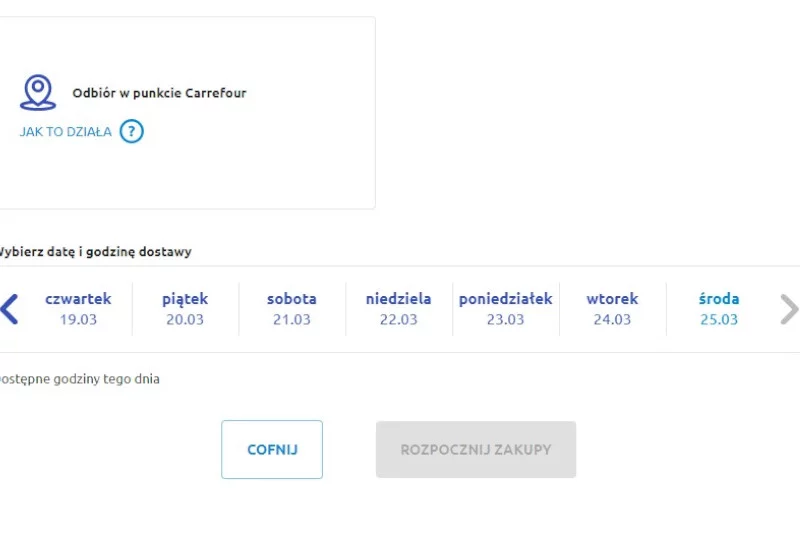Image resolution: width=800 pixels, height=533 pixels.
Task: Select poniedziałek in the date strip
Action: pos(506,309)
